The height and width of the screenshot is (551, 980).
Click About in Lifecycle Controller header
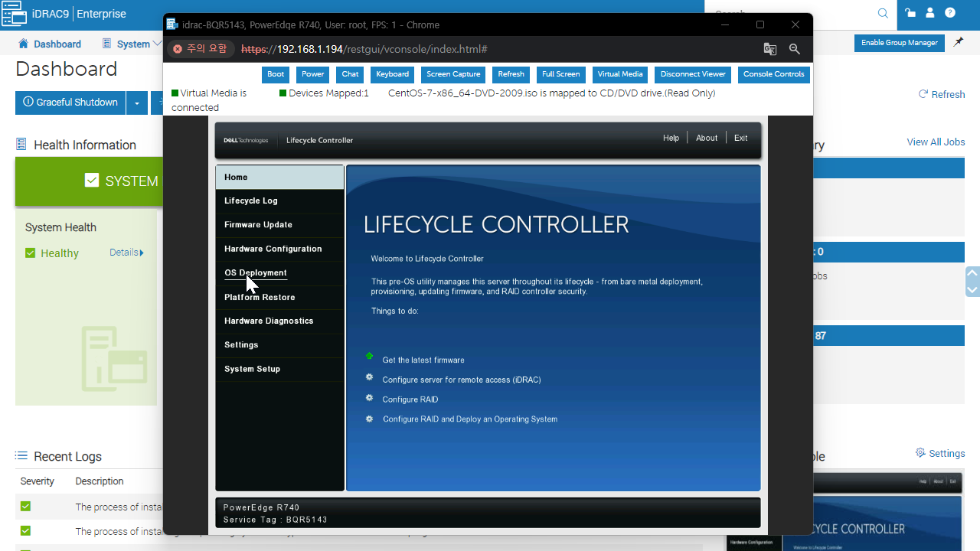(707, 138)
